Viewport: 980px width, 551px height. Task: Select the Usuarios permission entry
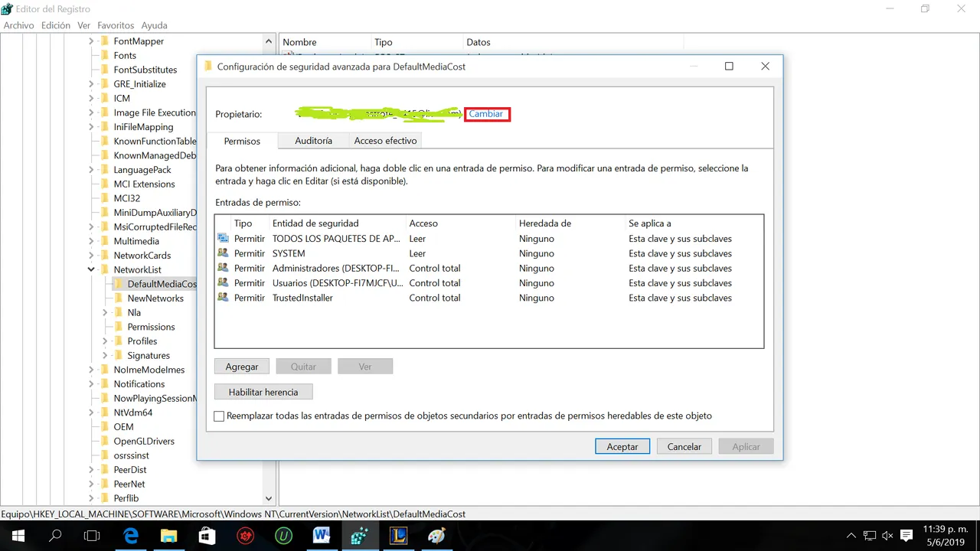pyautogui.click(x=489, y=283)
